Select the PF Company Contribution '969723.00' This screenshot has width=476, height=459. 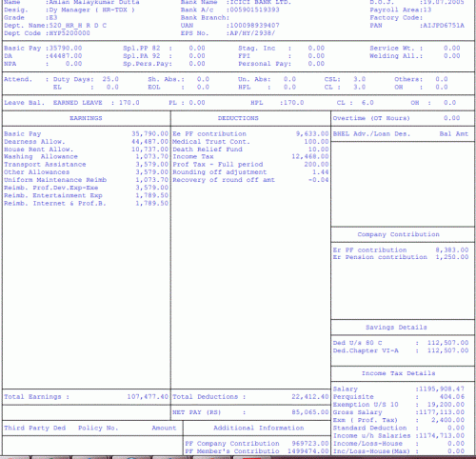click(x=310, y=444)
